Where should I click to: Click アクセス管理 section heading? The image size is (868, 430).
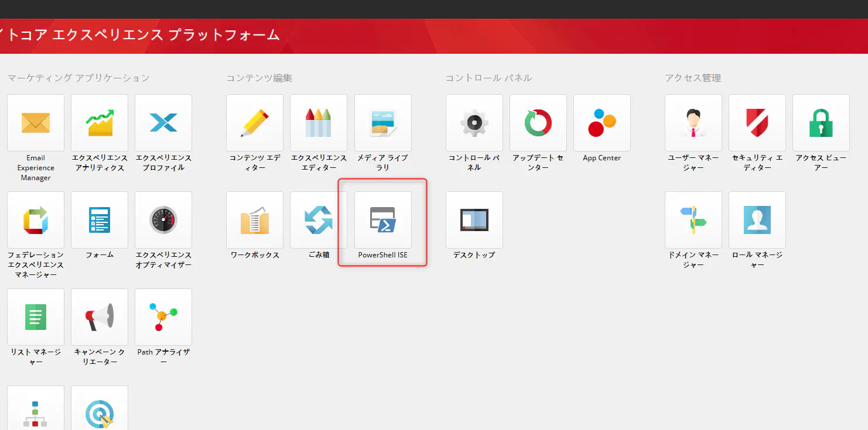[x=693, y=78]
